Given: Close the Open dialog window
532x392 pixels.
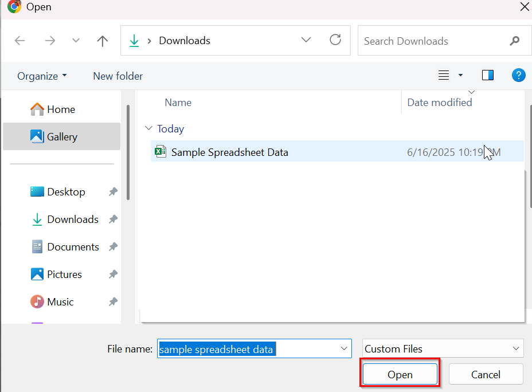Looking at the screenshot, I should [x=525, y=7].
